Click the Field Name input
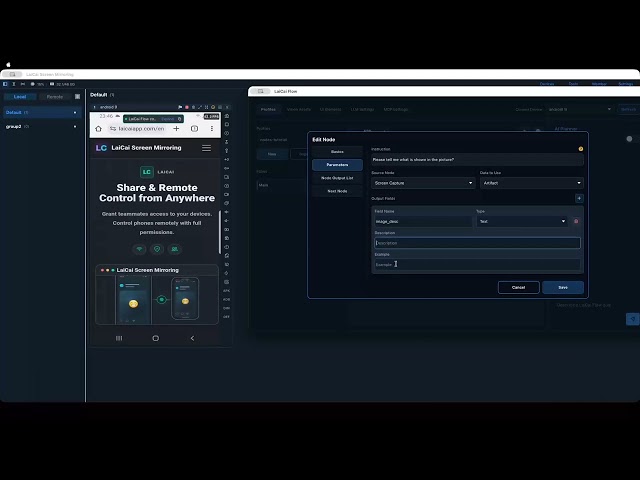Viewport: 640px width, 480px height. click(423, 221)
